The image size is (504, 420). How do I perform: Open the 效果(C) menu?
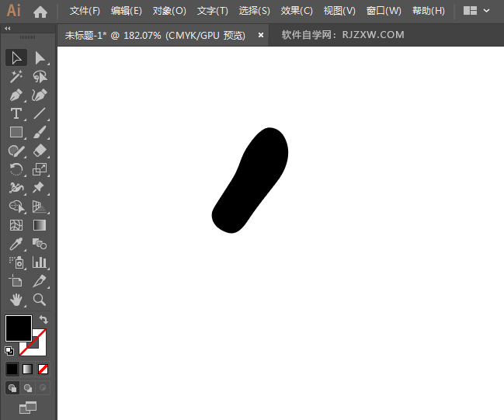pyautogui.click(x=297, y=11)
